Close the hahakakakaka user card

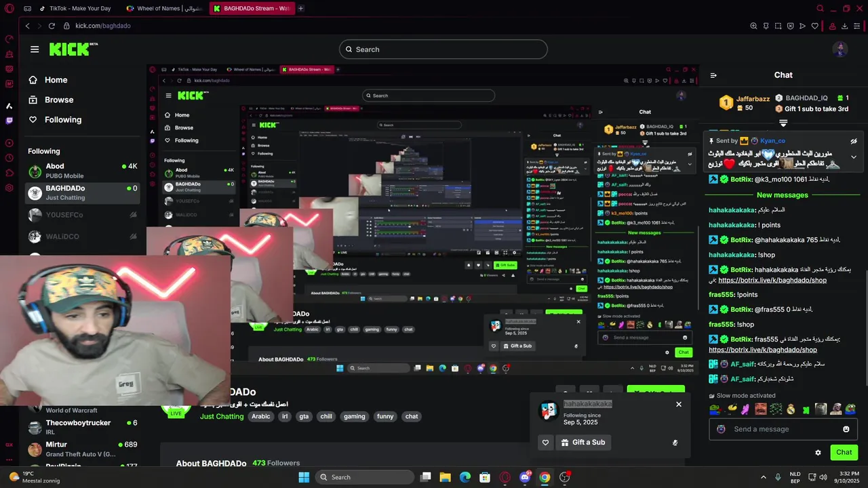[679, 405]
